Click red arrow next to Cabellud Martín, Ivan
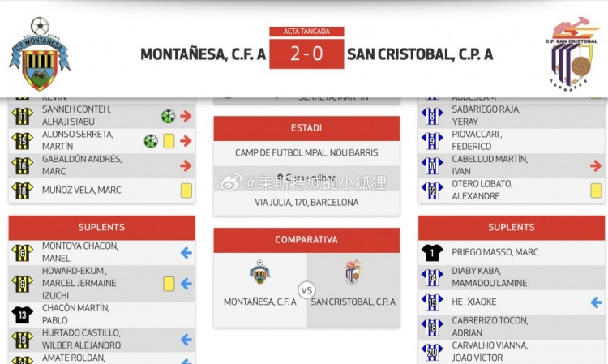The width and height of the screenshot is (608, 364). [596, 166]
